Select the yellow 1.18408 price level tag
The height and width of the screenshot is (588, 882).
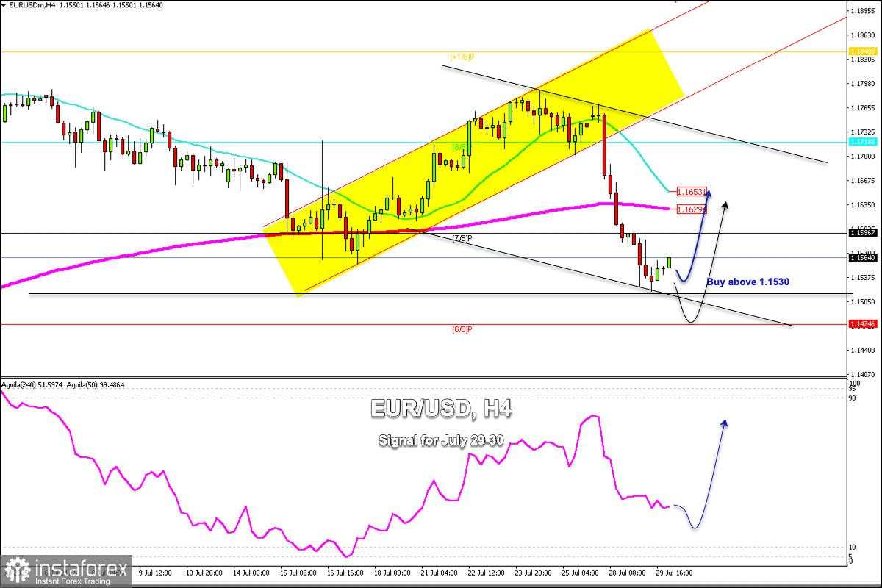(x=861, y=51)
